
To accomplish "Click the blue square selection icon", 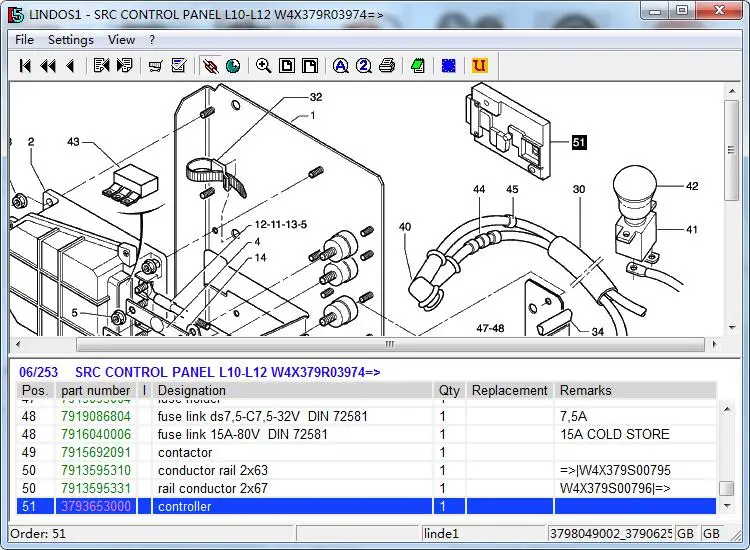I will [x=449, y=66].
